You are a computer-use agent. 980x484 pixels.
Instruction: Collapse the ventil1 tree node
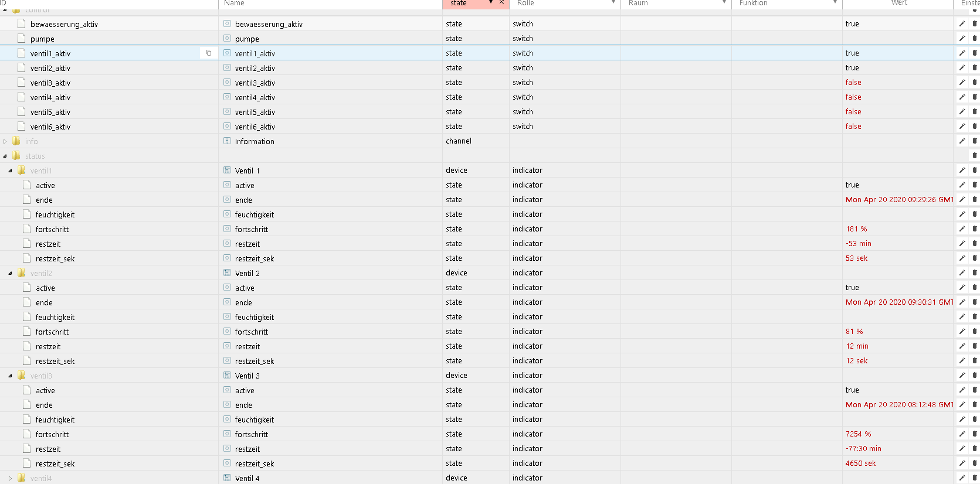click(x=10, y=171)
